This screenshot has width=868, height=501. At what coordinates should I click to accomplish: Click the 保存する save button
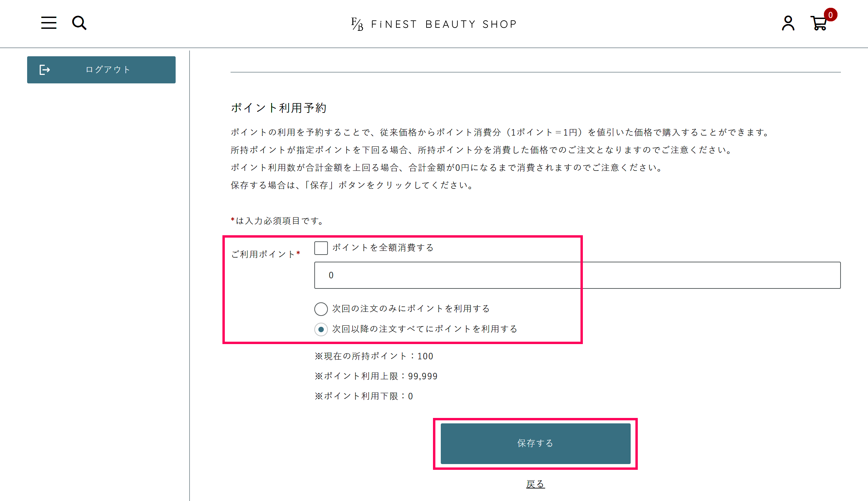[535, 443]
